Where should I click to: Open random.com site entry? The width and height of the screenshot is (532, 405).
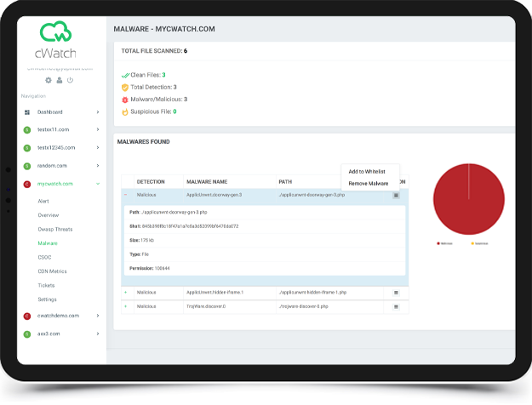52,166
